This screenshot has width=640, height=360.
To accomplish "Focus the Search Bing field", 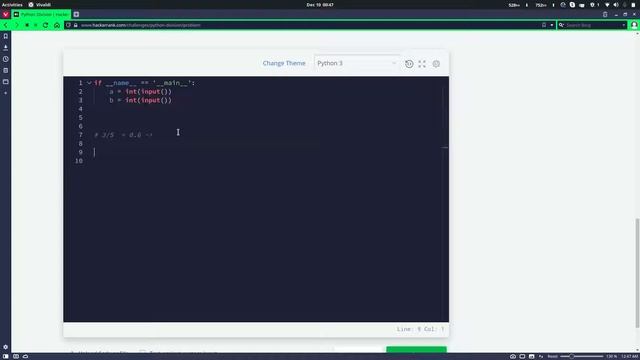I will point(593,25).
